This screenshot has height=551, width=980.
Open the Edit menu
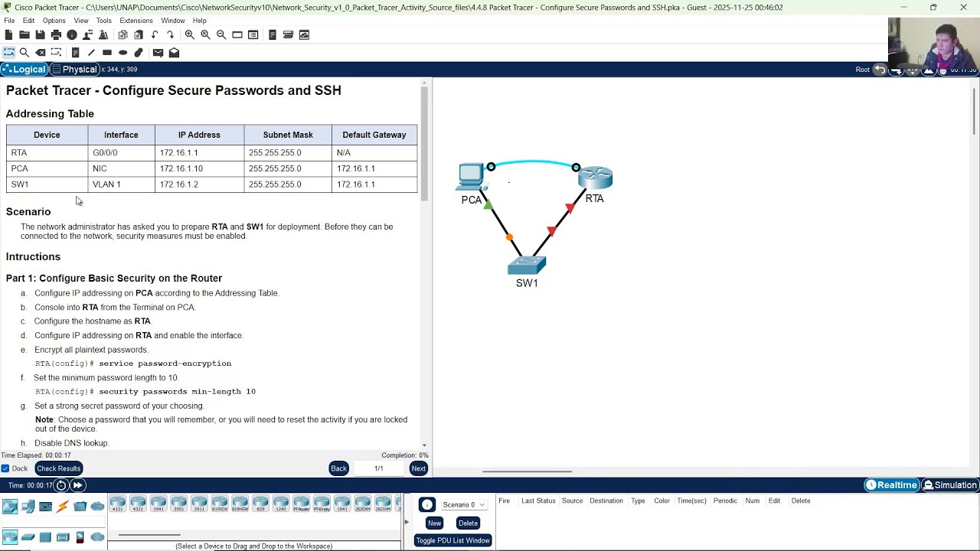coord(28,21)
